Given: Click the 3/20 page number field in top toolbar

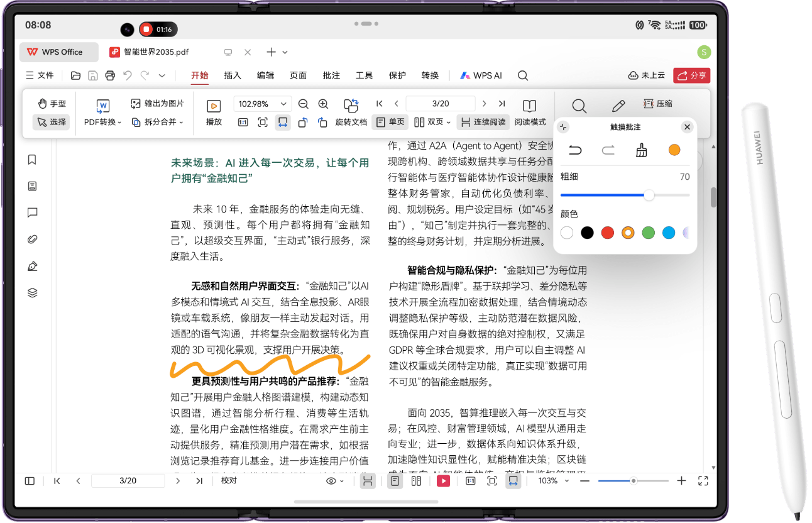Looking at the screenshot, I should (441, 104).
